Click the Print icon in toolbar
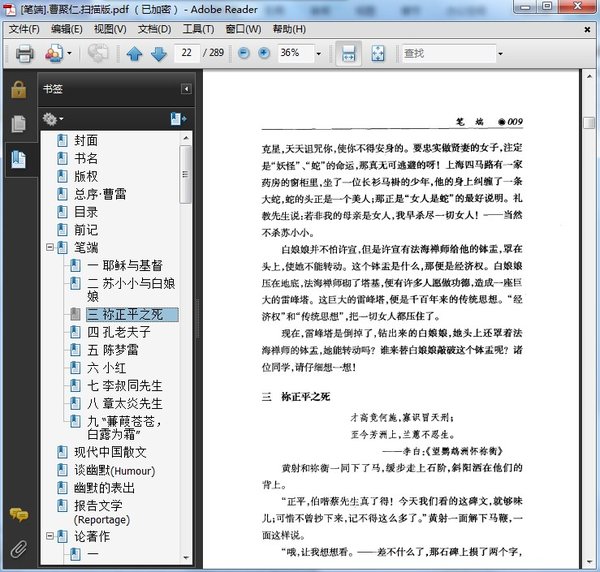The width and height of the screenshot is (600, 572). click(x=24, y=53)
